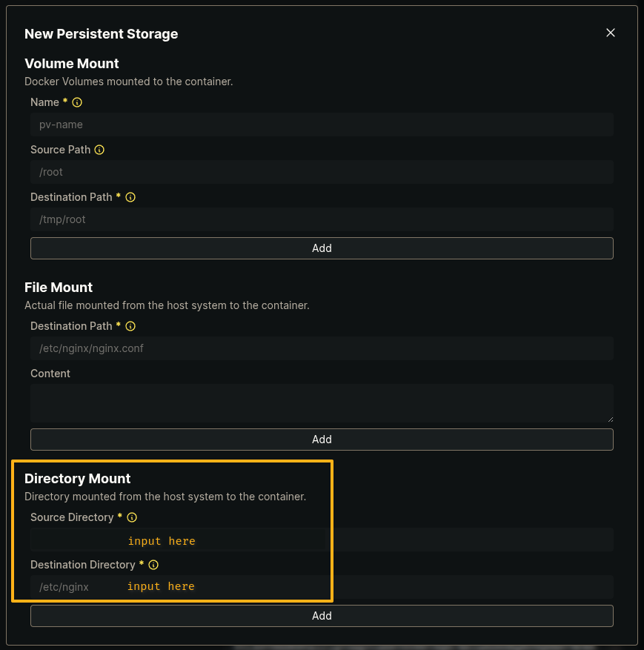The height and width of the screenshot is (650, 644).
Task: Select the Volume Mount heading
Action: [72, 64]
